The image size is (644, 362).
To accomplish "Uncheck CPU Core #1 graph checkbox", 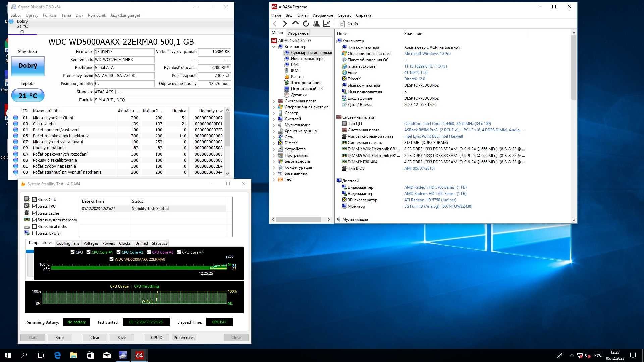I will [89, 252].
